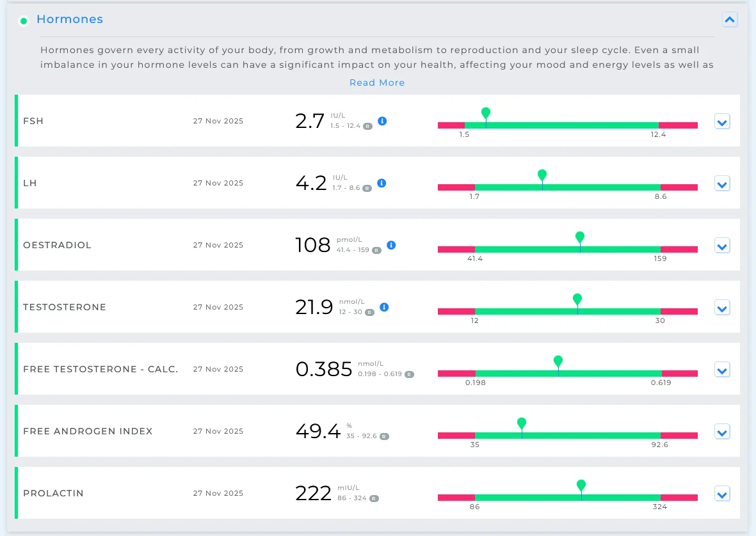Expand the FSH result row
Screen dimensions: 756x536
click(x=722, y=122)
